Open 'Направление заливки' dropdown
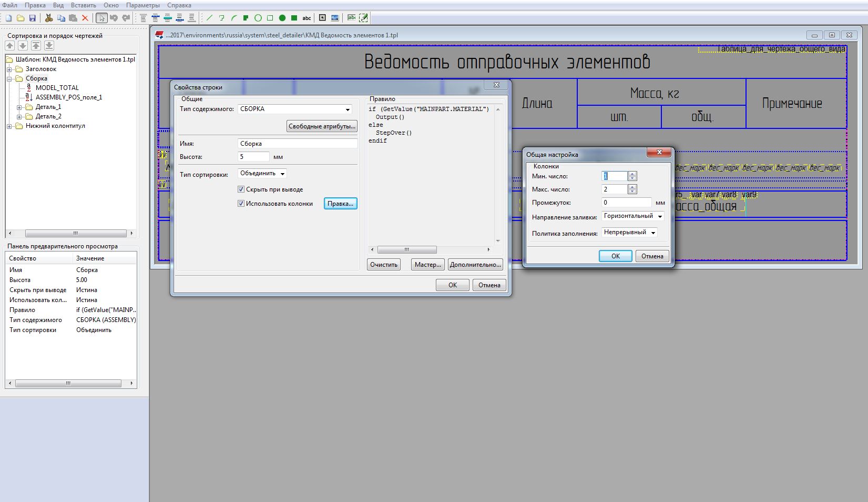Screen dimensions: 868x502 pyautogui.click(x=660, y=216)
